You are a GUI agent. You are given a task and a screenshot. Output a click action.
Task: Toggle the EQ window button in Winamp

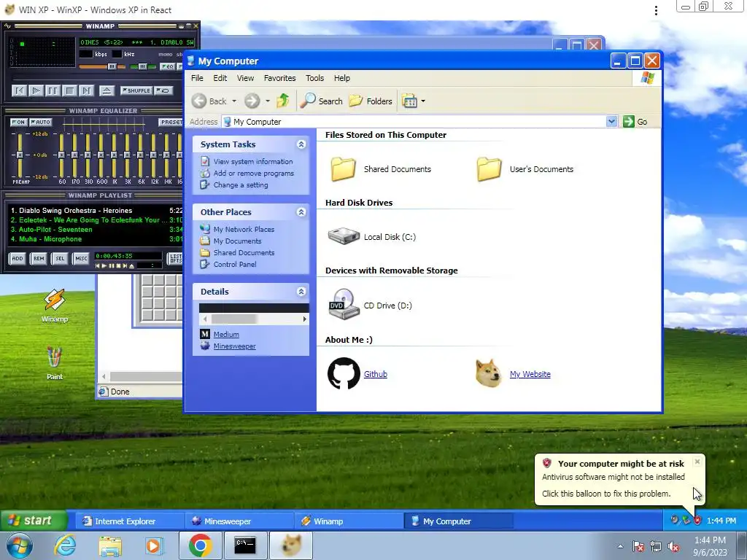(167, 66)
